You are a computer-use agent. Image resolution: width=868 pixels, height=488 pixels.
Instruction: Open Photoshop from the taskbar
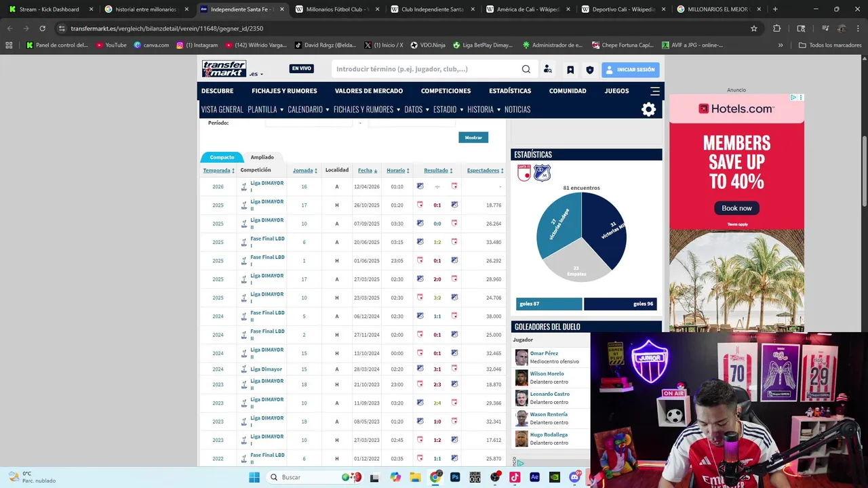coord(455,477)
